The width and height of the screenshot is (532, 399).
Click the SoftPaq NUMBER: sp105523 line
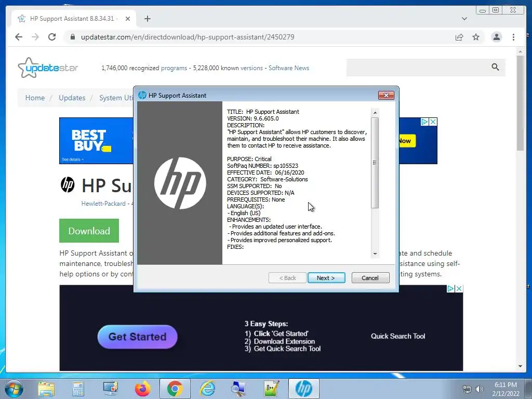262,166
